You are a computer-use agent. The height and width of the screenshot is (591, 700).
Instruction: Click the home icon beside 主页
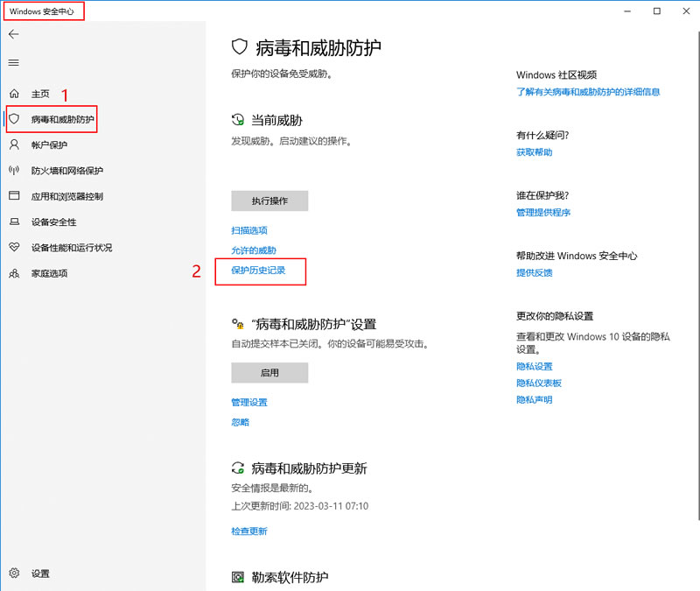(14, 94)
